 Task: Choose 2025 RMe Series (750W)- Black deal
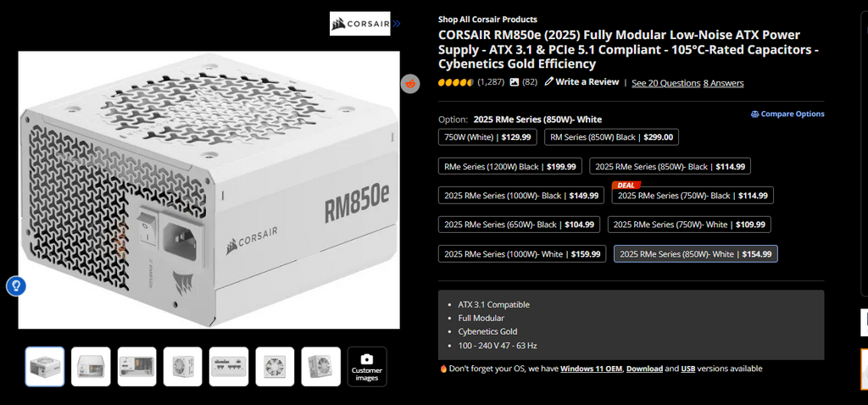click(693, 196)
